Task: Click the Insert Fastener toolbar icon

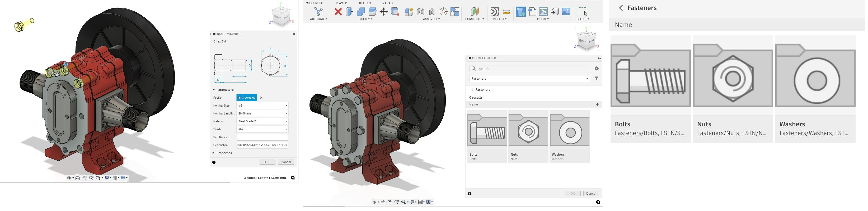Action: (520, 12)
